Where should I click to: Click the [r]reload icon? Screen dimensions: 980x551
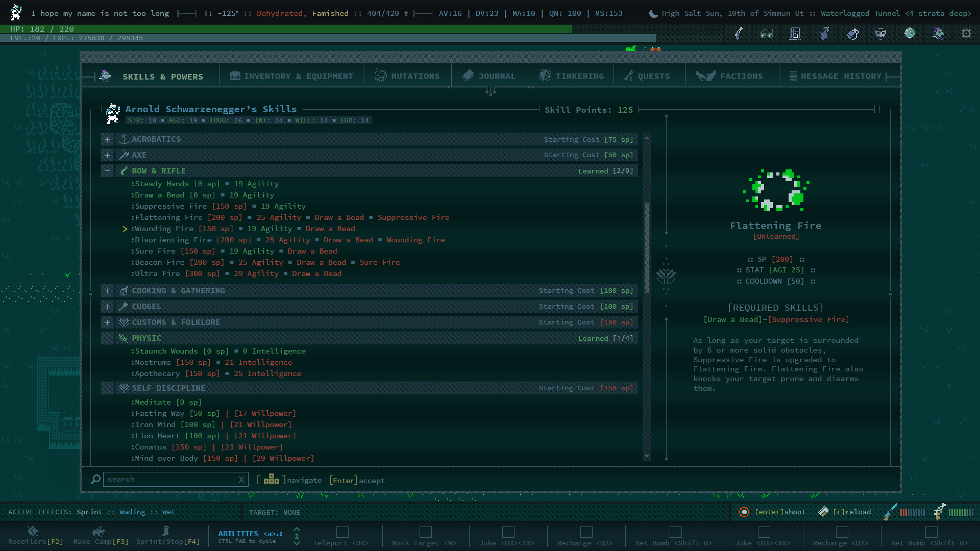click(x=823, y=512)
